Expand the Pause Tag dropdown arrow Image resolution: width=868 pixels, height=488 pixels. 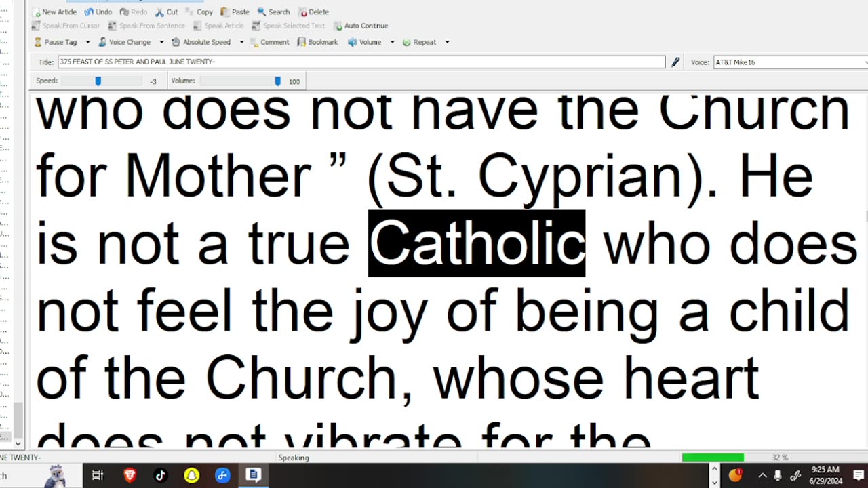[87, 42]
